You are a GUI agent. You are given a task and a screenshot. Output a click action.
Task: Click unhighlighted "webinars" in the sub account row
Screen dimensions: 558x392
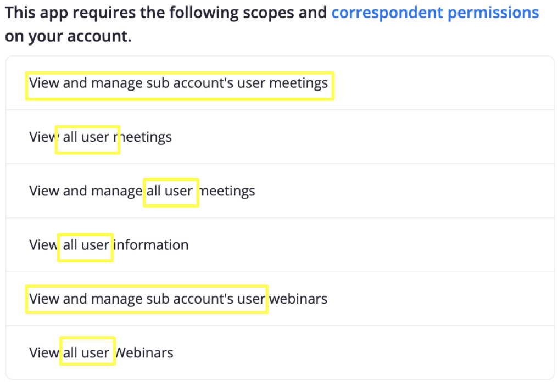(298, 299)
